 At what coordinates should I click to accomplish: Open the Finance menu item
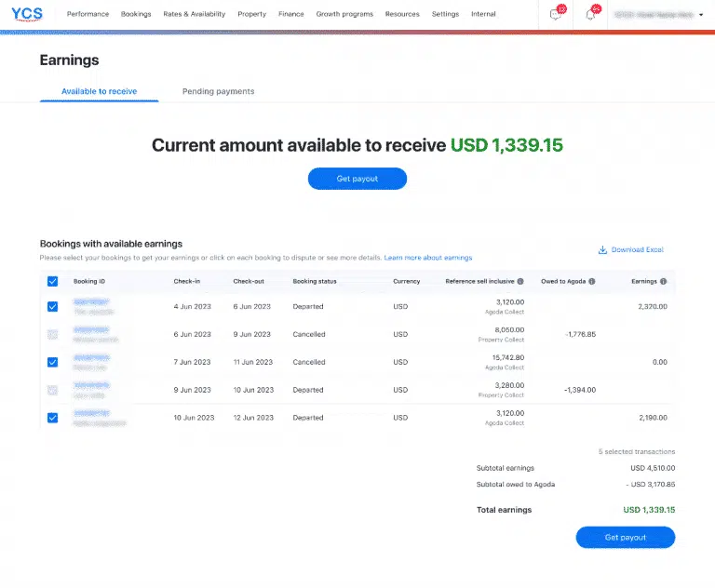click(x=290, y=14)
